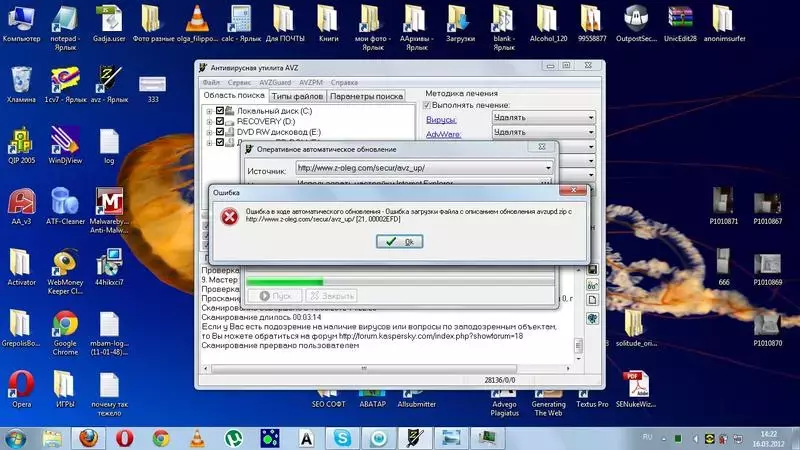Viewport: 800px width, 450px height.
Task: Open the Сервис menu in AVZ
Action: point(239,82)
